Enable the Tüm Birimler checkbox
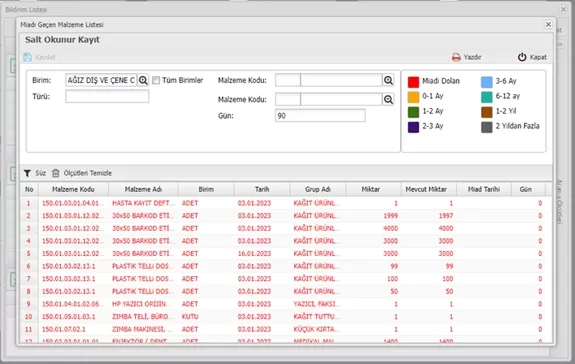 tap(156, 80)
